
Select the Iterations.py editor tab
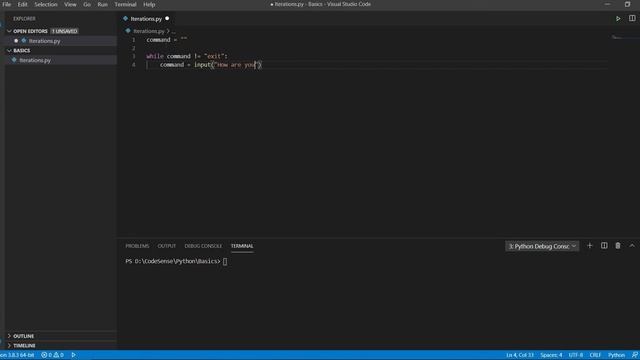pos(146,19)
